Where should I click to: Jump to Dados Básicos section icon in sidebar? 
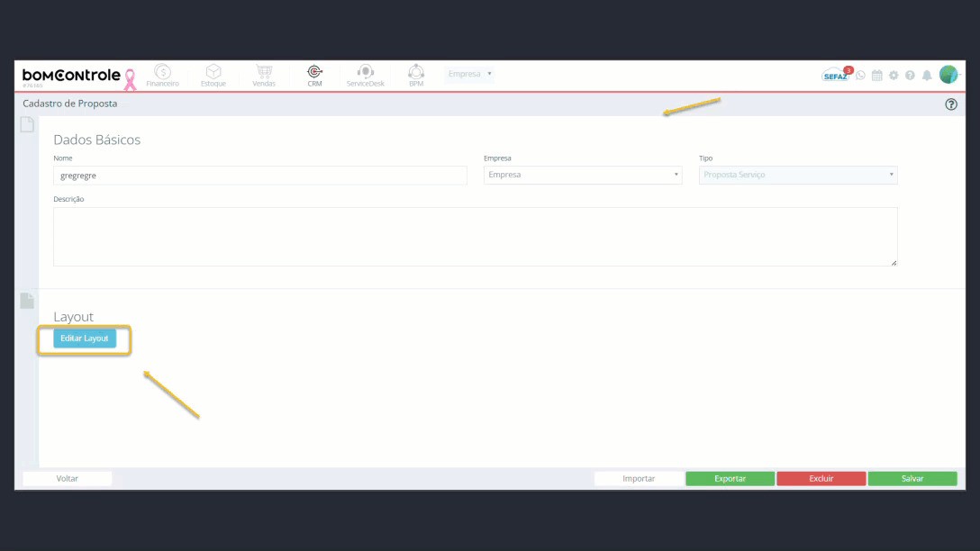(27, 124)
